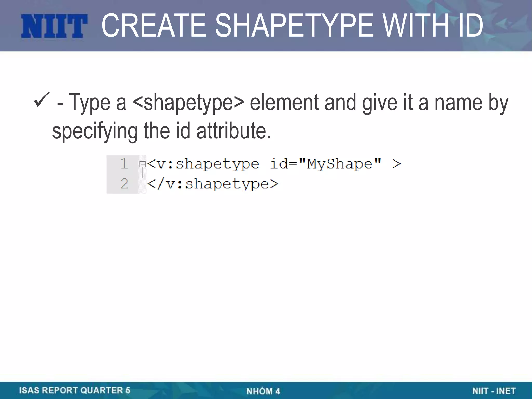Click line number 1 in the code gutter
Screen dimensions: 532x399
click(124, 164)
